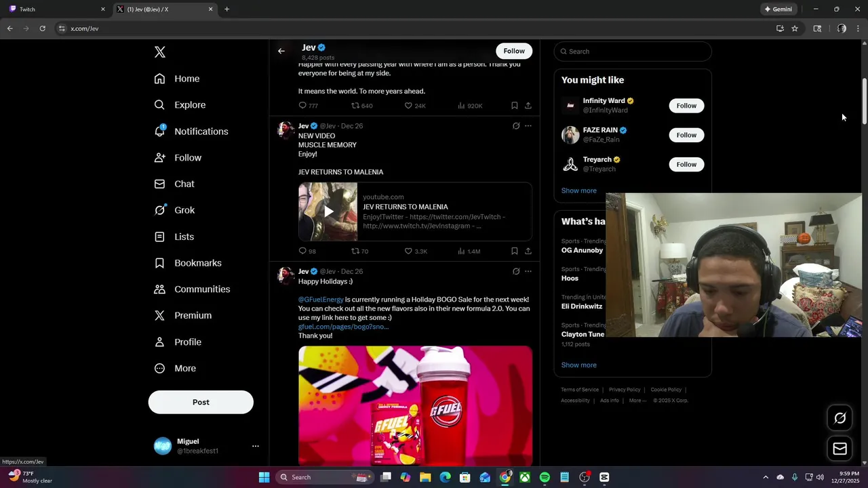Bookmark the MALENIA video post

514,251
